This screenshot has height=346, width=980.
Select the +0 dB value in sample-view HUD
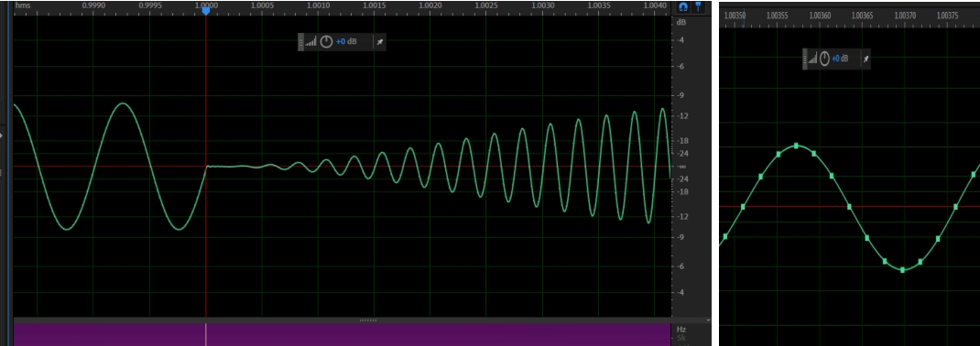point(840,59)
